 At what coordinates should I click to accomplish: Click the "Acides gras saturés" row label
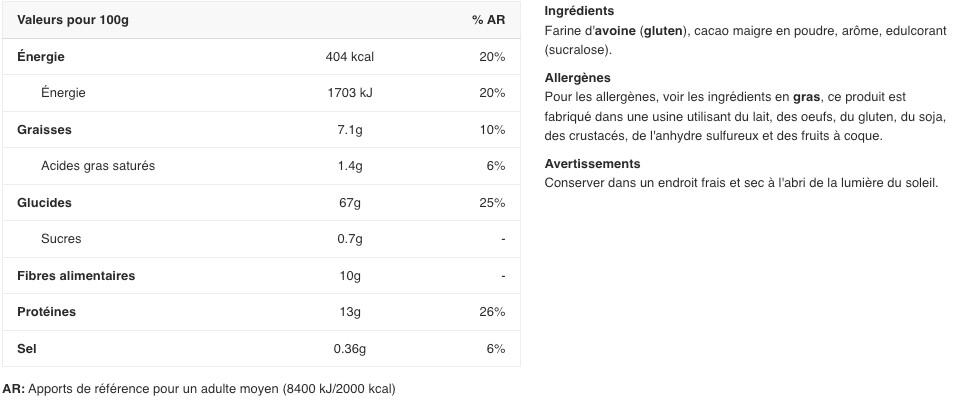[98, 166]
